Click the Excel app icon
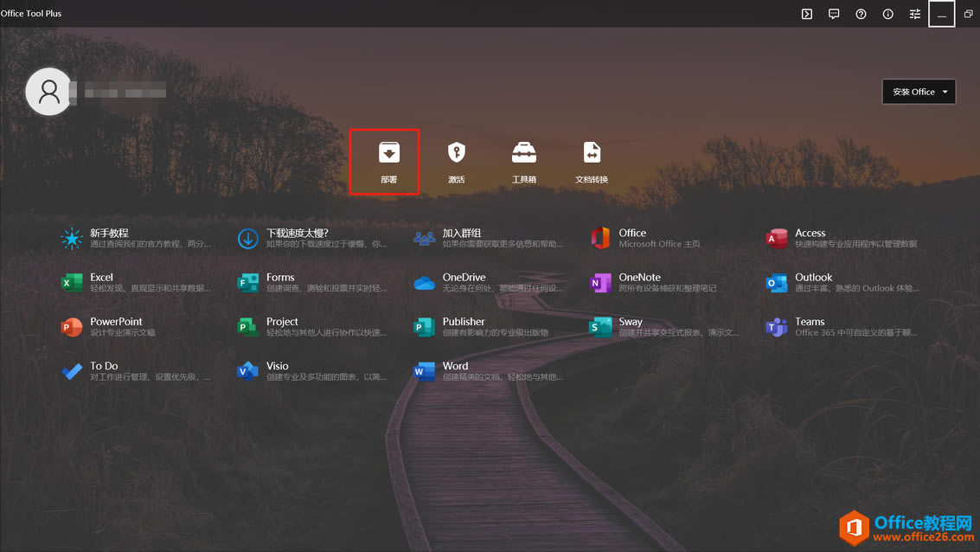This screenshot has width=980, height=552. 72,283
